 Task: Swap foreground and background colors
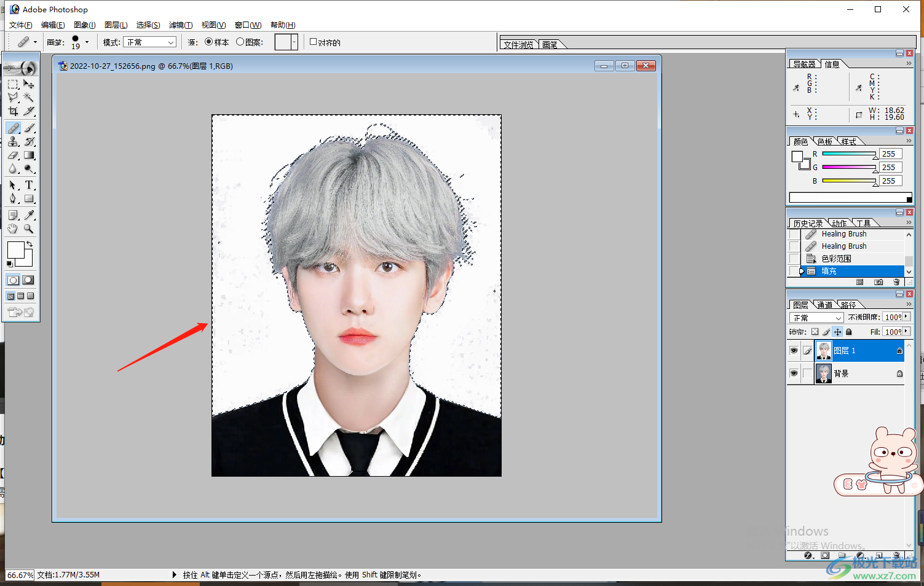[30, 244]
